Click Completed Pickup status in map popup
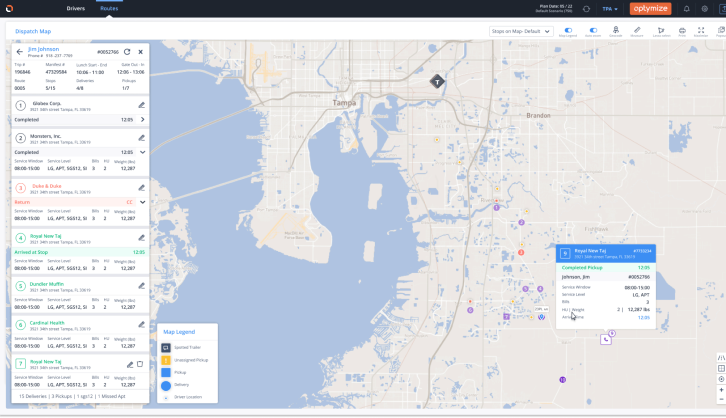The width and height of the screenshot is (726, 418). pos(582,268)
